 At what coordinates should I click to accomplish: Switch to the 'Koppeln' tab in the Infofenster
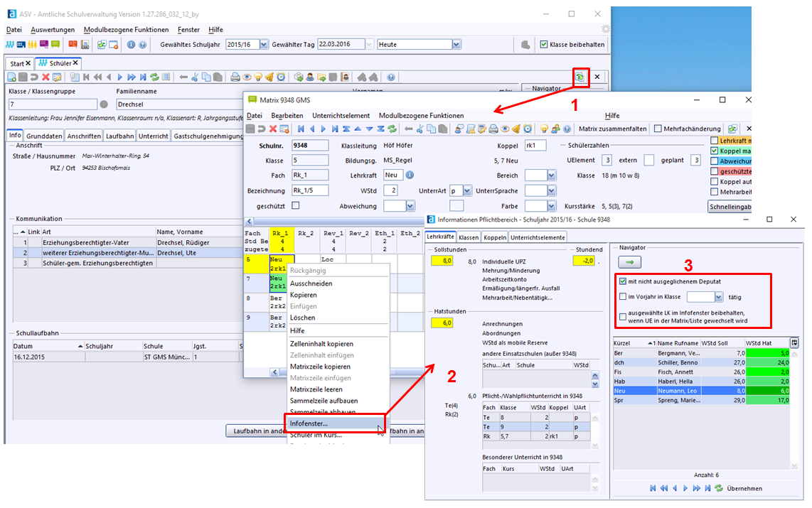coord(495,237)
